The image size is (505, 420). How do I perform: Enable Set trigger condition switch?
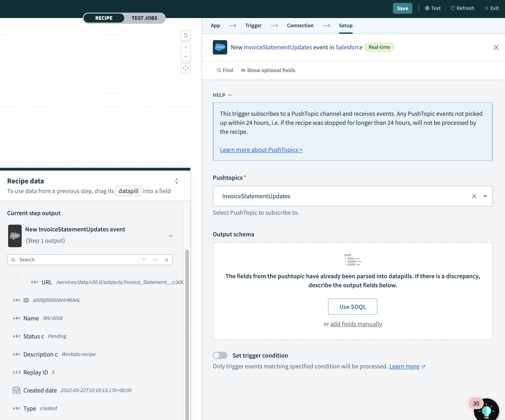(x=220, y=355)
